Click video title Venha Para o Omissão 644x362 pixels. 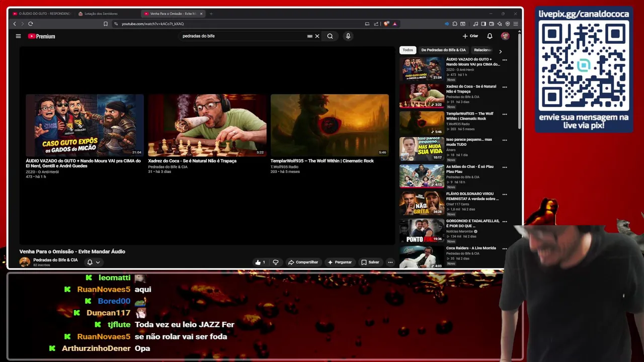point(72,251)
